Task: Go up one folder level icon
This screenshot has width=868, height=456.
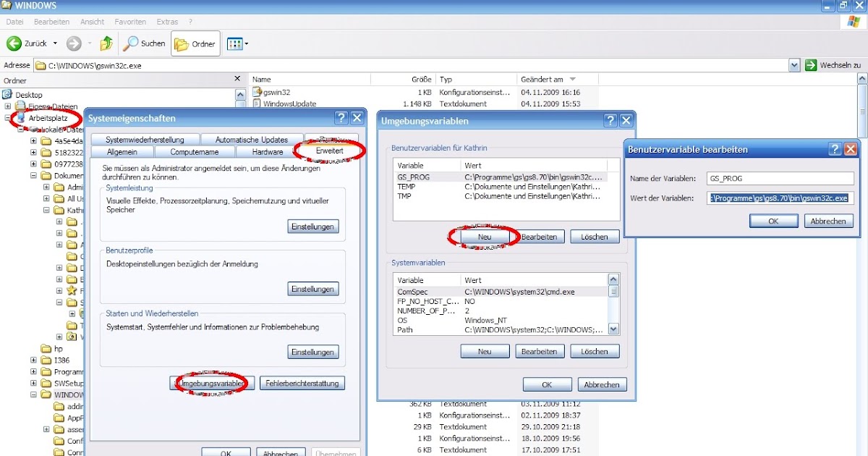Action: click(x=106, y=43)
